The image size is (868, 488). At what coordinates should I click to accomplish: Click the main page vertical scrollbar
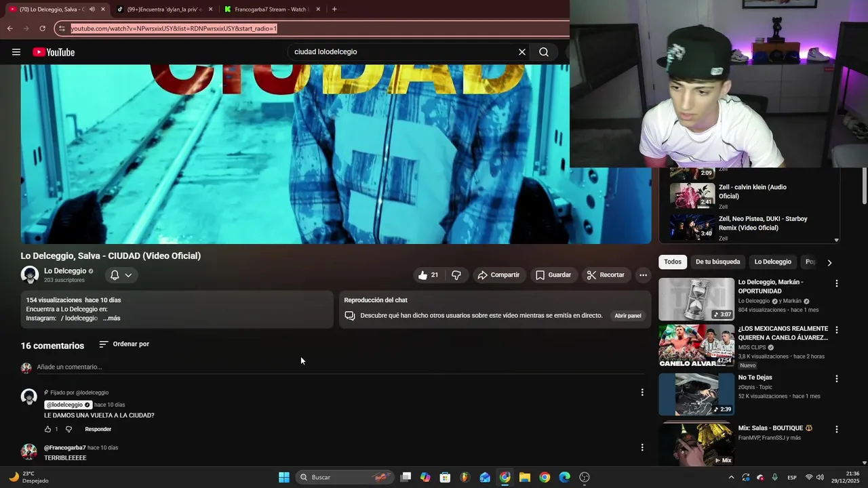coord(864,186)
